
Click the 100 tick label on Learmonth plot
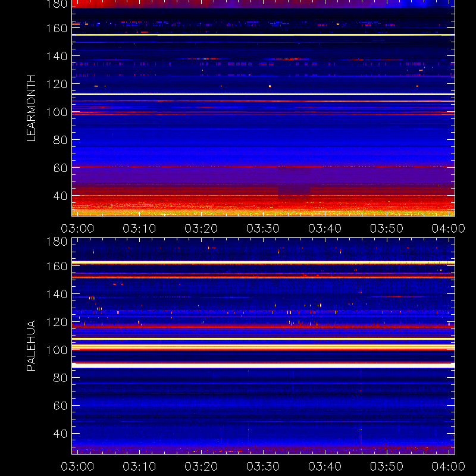pos(57,112)
